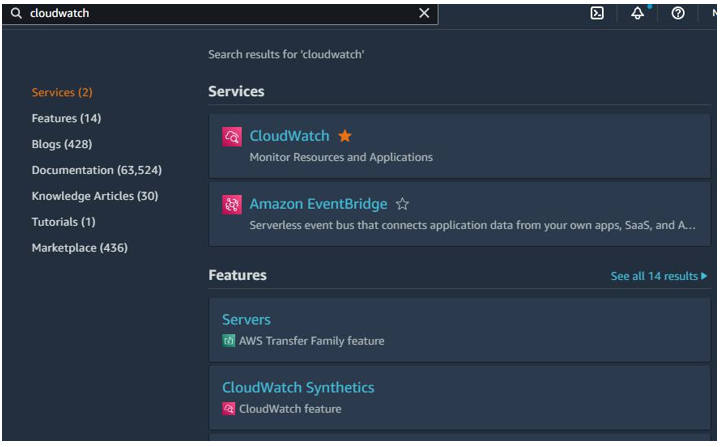Clear the search with the X icon
The height and width of the screenshot is (447, 721).
click(424, 13)
